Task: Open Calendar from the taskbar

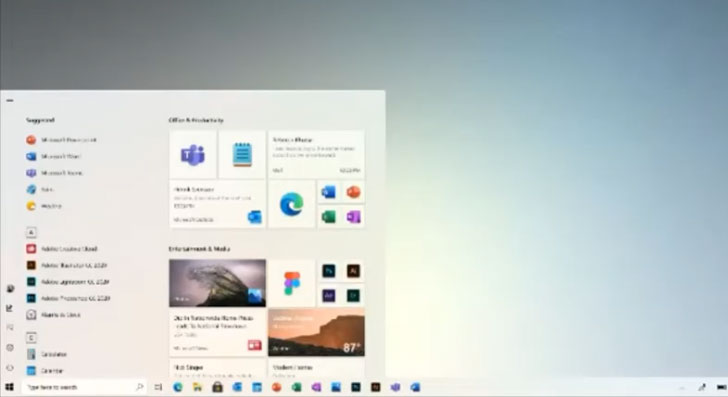Action: coord(257,387)
